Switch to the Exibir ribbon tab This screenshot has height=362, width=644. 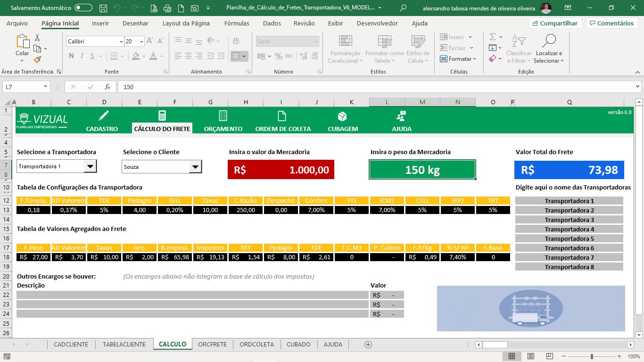pyautogui.click(x=336, y=23)
